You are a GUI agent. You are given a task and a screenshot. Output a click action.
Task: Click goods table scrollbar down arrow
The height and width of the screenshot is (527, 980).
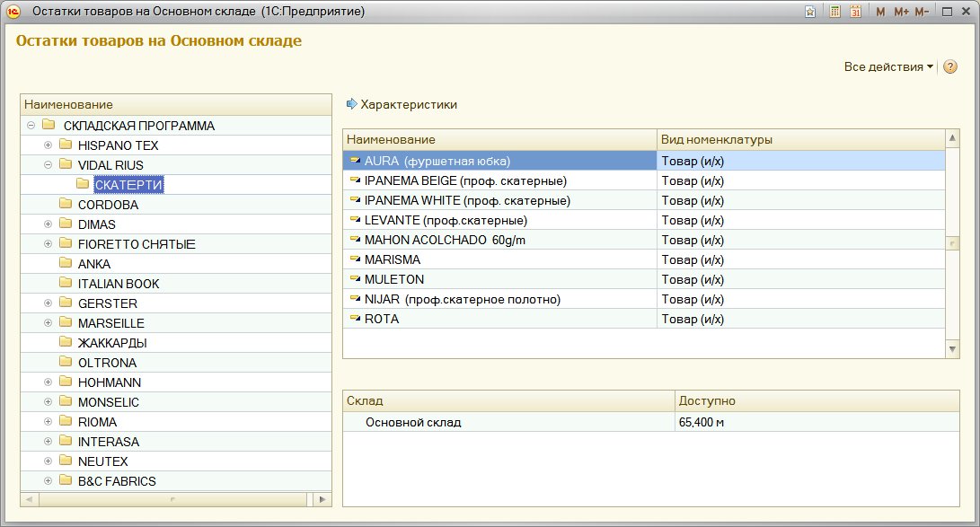click(952, 349)
